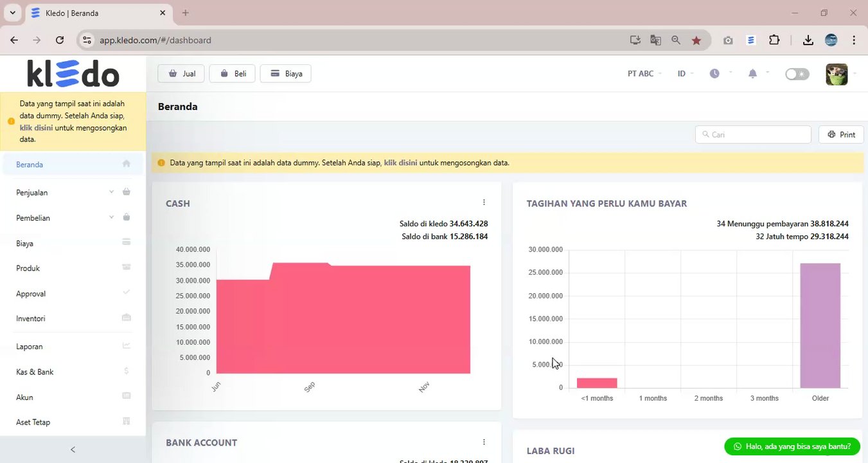The height and width of the screenshot is (463, 868).
Task: Expand the Penjualan submenu chevron
Action: [111, 192]
